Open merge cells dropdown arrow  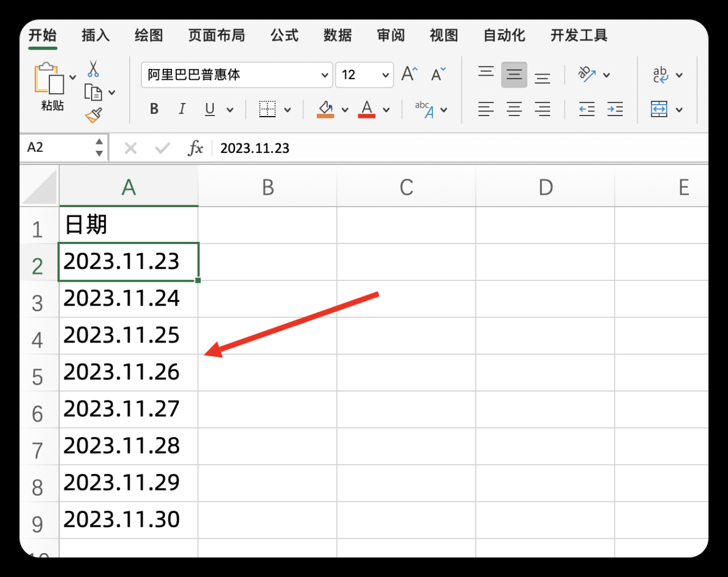tap(679, 110)
